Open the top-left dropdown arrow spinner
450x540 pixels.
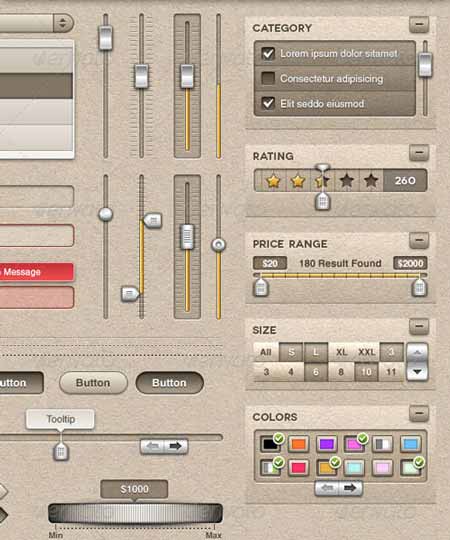click(63, 23)
